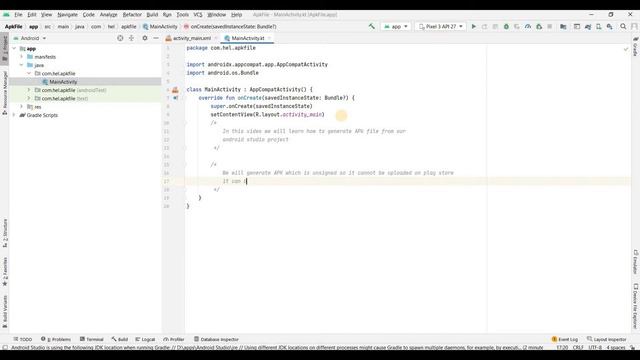Open the Layout Inspector panel
Viewport: 640px width, 360px height.
pos(607,339)
